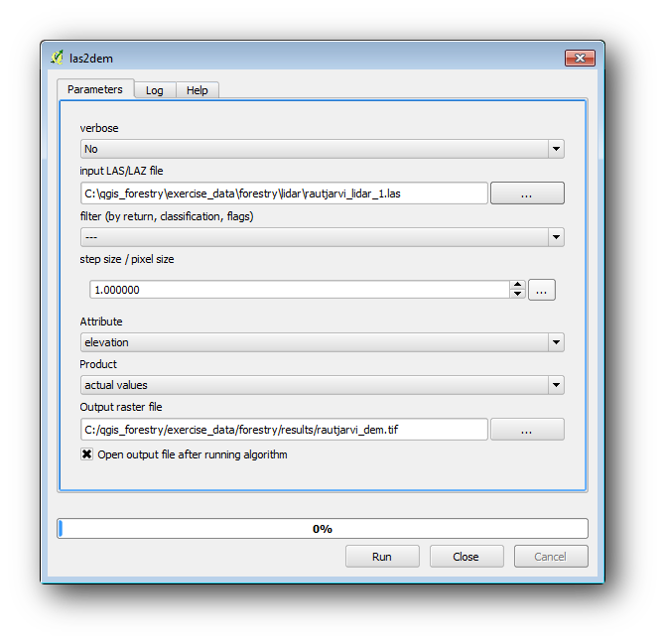The image size is (665, 644).
Task: Click the input LAS/LAZ file path field
Action: [x=284, y=193]
